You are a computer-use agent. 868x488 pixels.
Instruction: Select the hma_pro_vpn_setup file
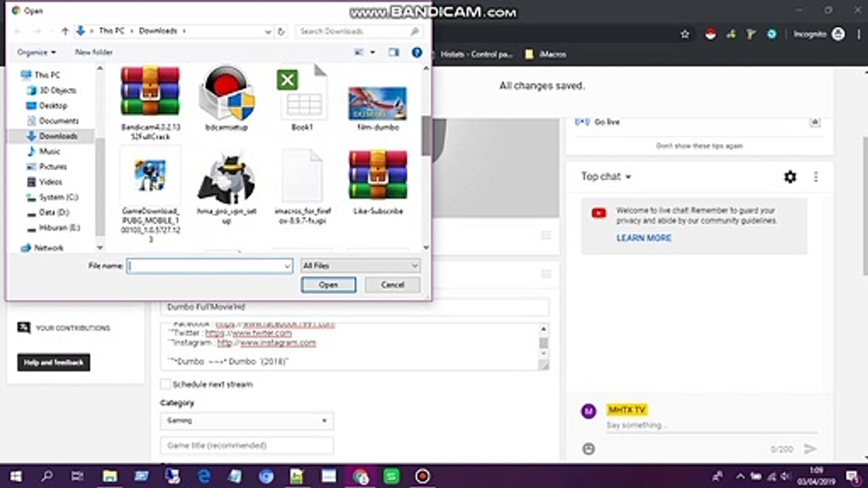pyautogui.click(x=226, y=186)
